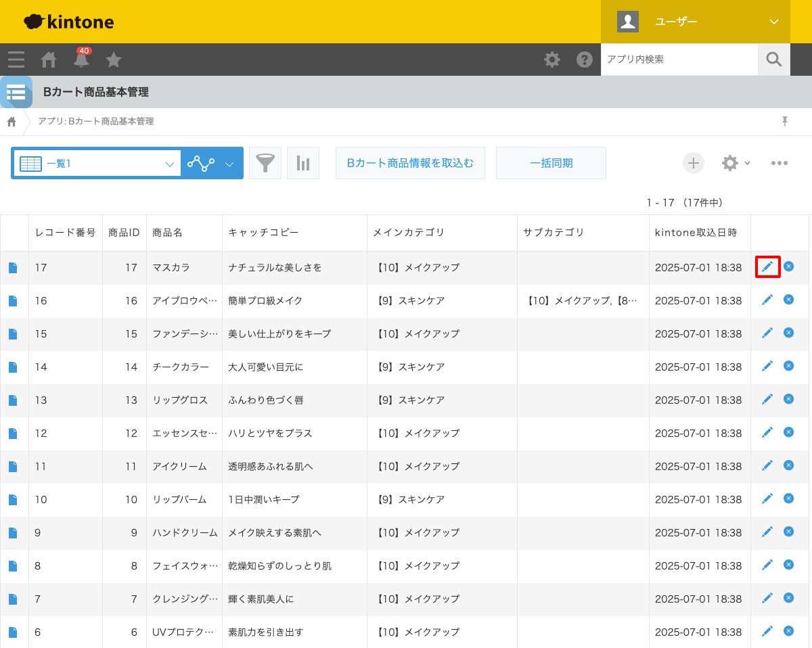Open the 一覧1 view selector dropdown

97,162
